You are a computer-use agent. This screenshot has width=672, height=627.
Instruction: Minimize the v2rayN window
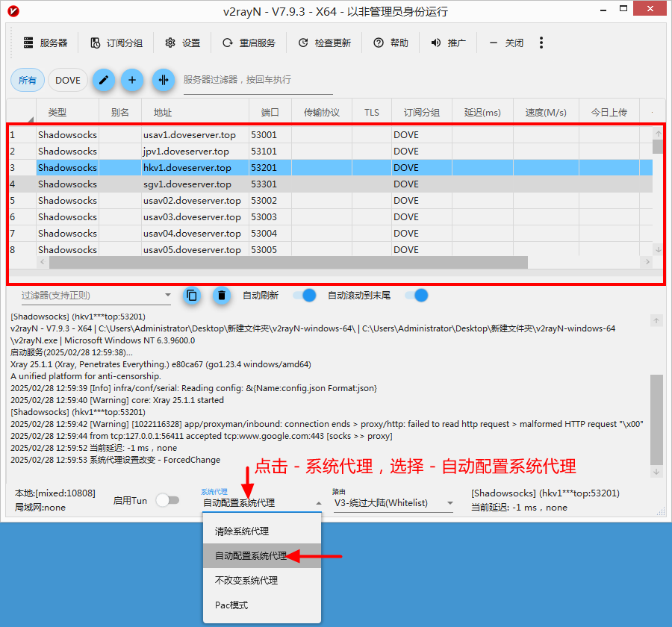603,10
